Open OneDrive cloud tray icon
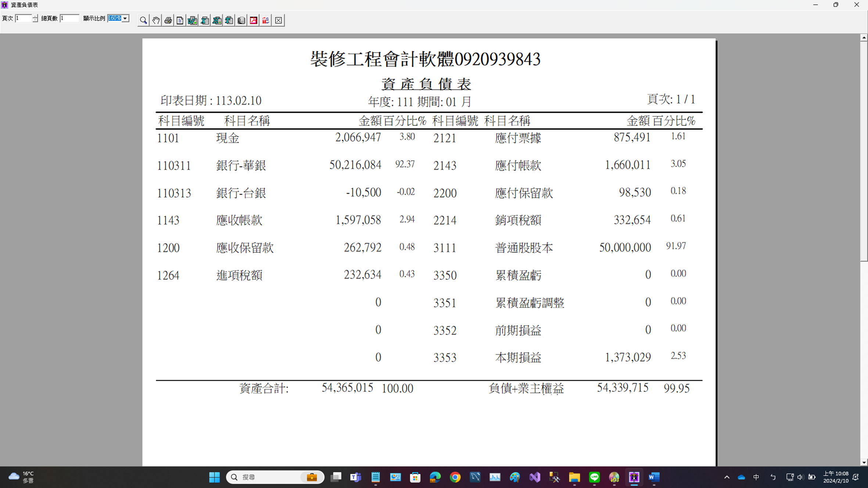The height and width of the screenshot is (488, 868). pos(741,477)
